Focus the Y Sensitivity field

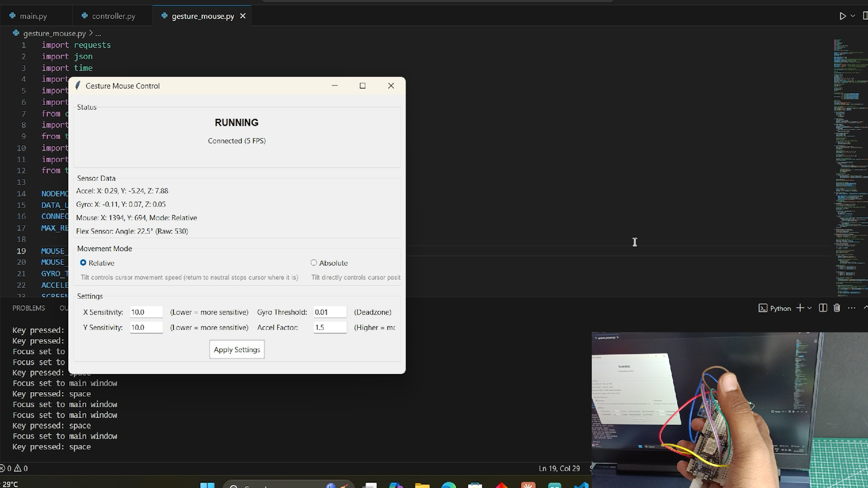click(x=146, y=327)
